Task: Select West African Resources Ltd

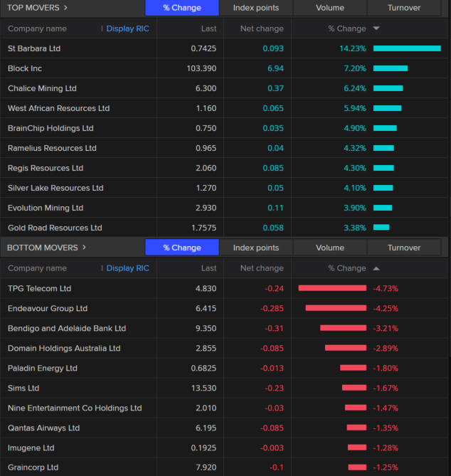Action: [x=58, y=108]
